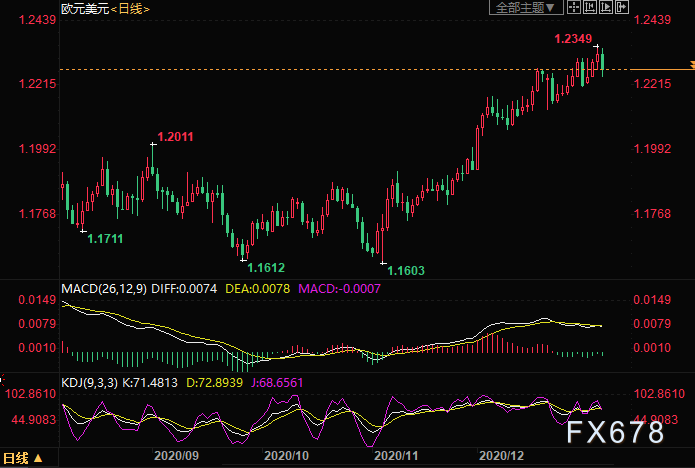The height and width of the screenshot is (468, 695).
Task: Click the crosshair cursor icon in the toolbar
Action: click(574, 7)
